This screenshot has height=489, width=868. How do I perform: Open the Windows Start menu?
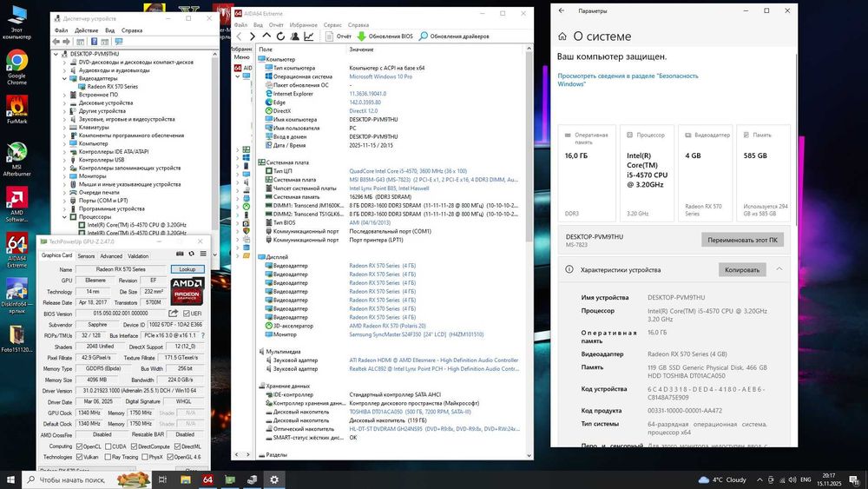click(x=10, y=479)
